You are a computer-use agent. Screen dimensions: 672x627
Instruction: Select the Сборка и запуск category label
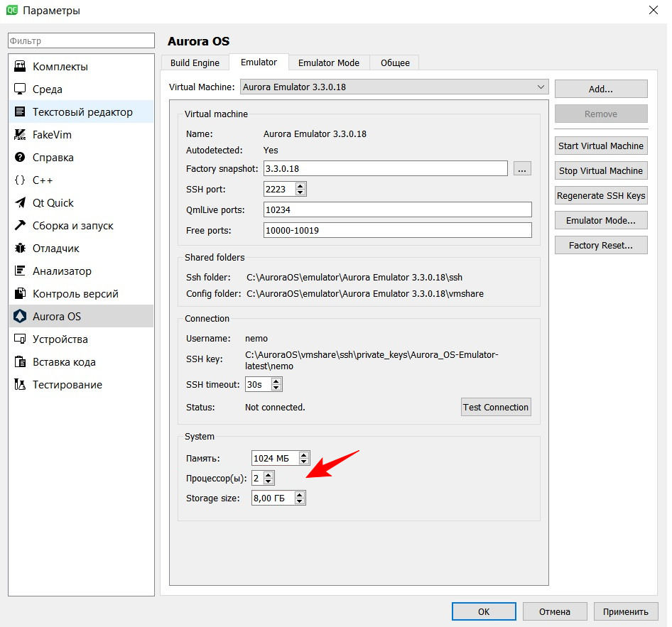coord(73,225)
